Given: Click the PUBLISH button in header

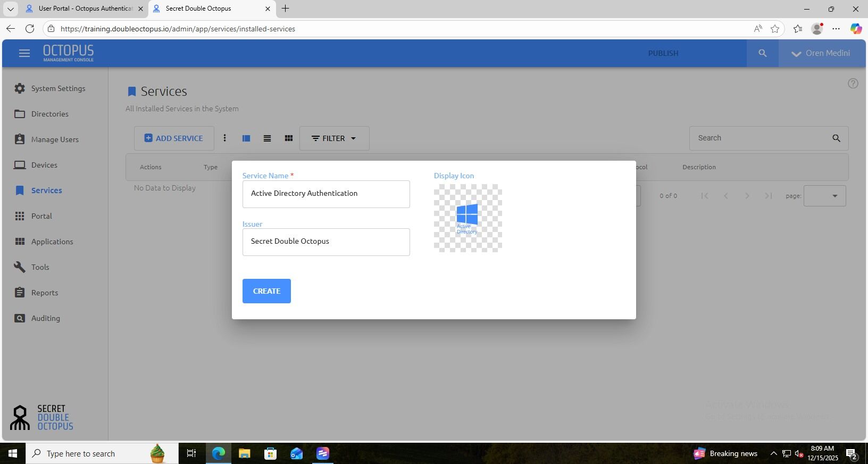Looking at the screenshot, I should point(663,53).
